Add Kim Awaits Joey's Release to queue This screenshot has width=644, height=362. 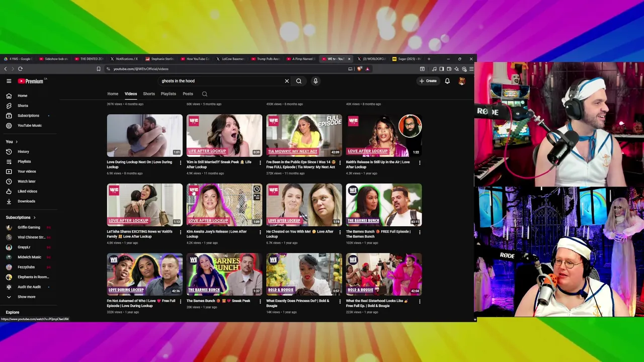point(257,197)
